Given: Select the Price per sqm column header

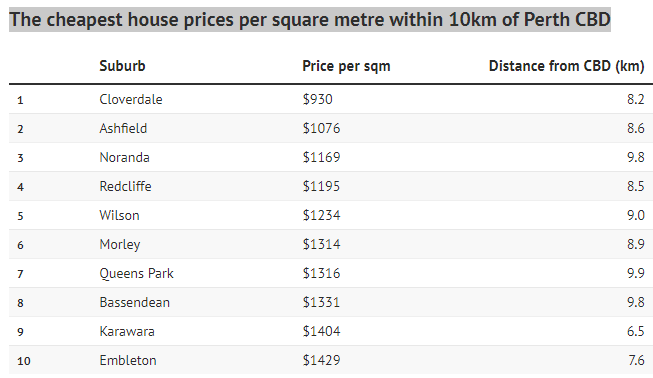Looking at the screenshot, I should point(346,66).
